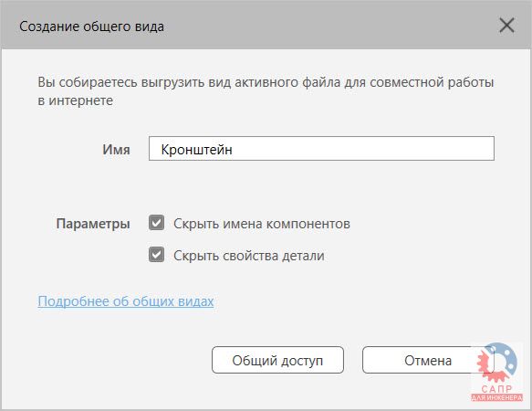Click the Общий доступ button
532x411 pixels.
tap(277, 360)
